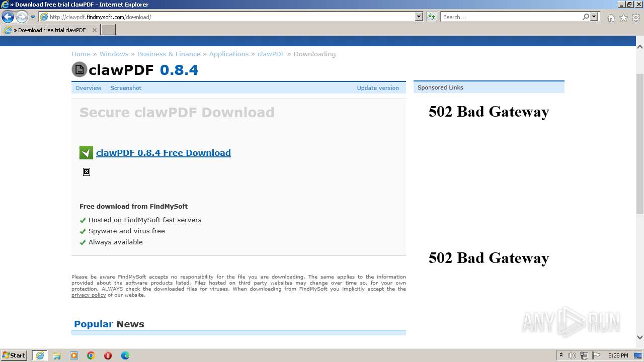Click the system clock 8:28 PM
The width and height of the screenshot is (644, 362).
click(x=618, y=355)
